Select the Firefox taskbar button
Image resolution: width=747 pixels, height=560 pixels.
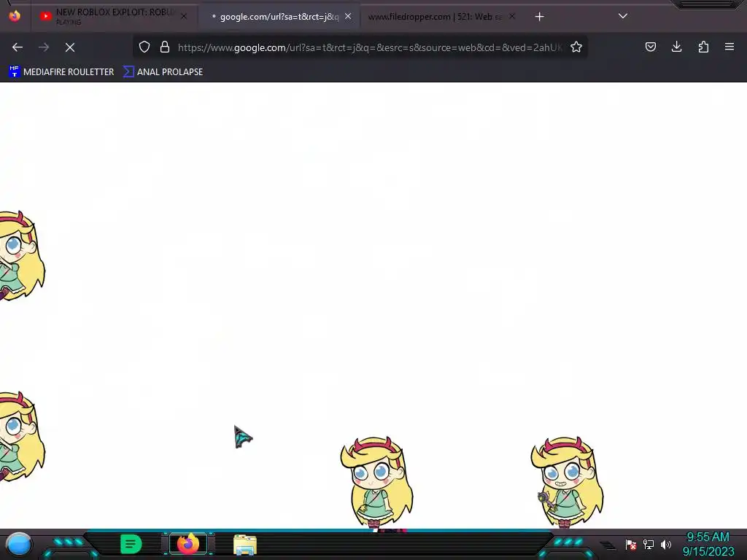point(188,544)
